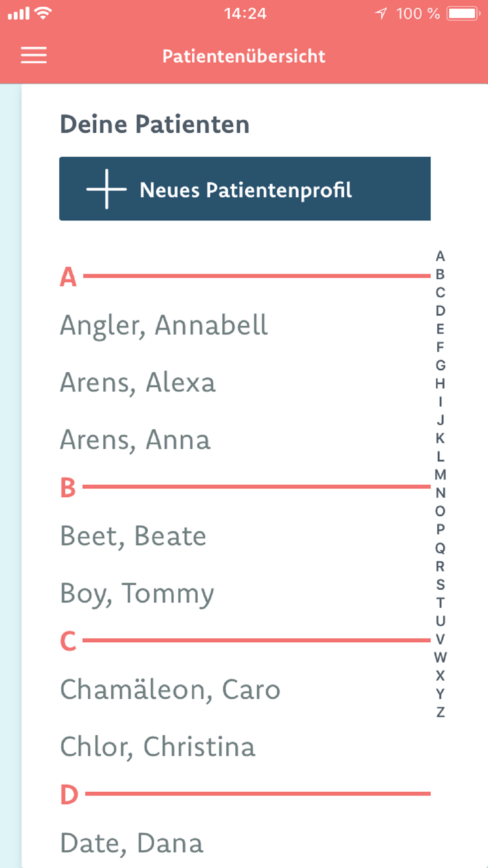Tap the location arrow status icon
Screen dimensions: 488x868
380,14
